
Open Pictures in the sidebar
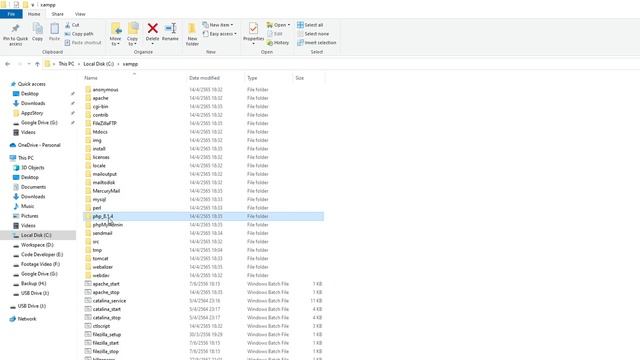point(29,216)
